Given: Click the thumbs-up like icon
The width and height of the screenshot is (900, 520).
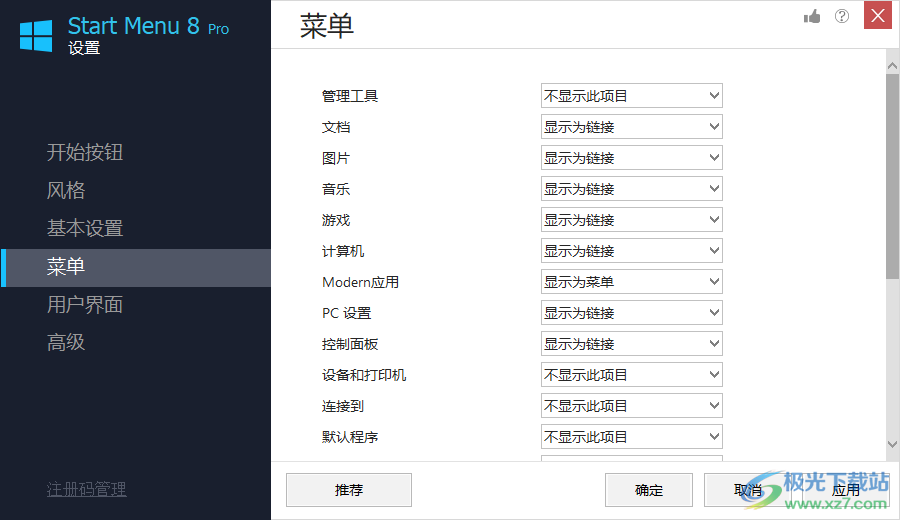Looking at the screenshot, I should coord(812,17).
